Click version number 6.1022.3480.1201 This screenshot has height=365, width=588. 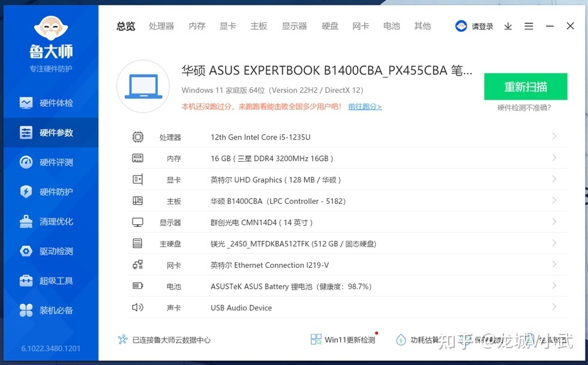[50, 348]
